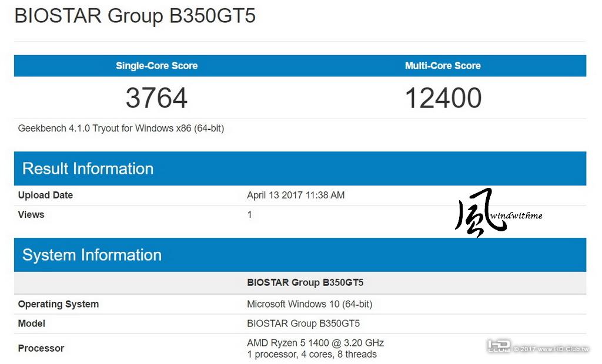Viewport: 602px width, 364px height.
Task: Click the page title heading BIOSTAR Group B350GT5
Action: tap(135, 16)
